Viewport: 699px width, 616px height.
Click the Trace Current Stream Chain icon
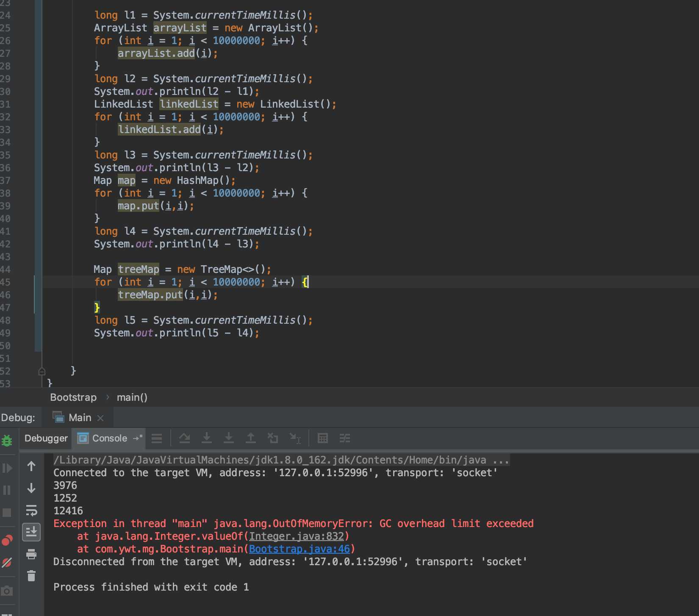click(345, 438)
